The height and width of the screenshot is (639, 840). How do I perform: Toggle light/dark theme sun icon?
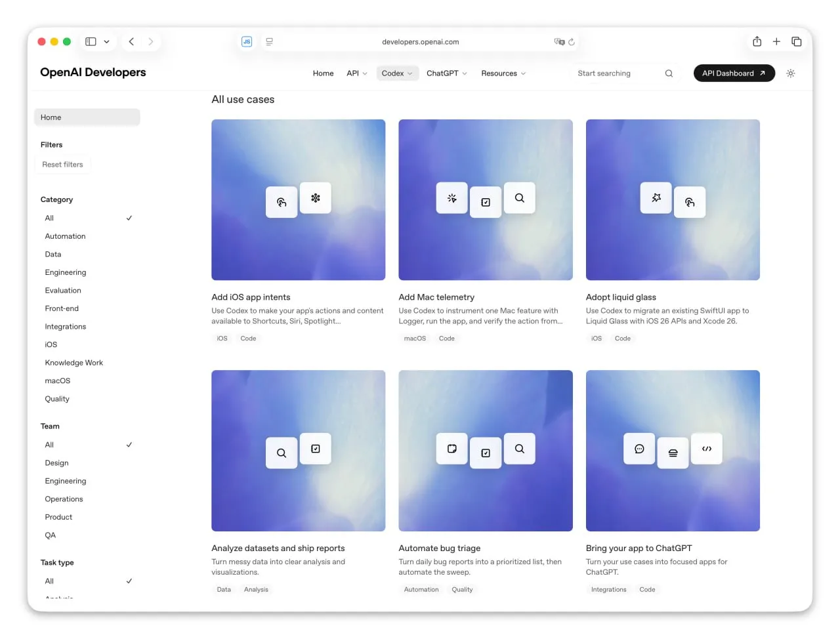pyautogui.click(x=791, y=73)
